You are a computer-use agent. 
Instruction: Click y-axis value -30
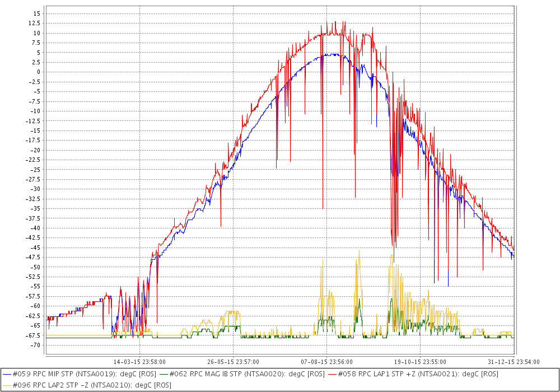coord(36,189)
